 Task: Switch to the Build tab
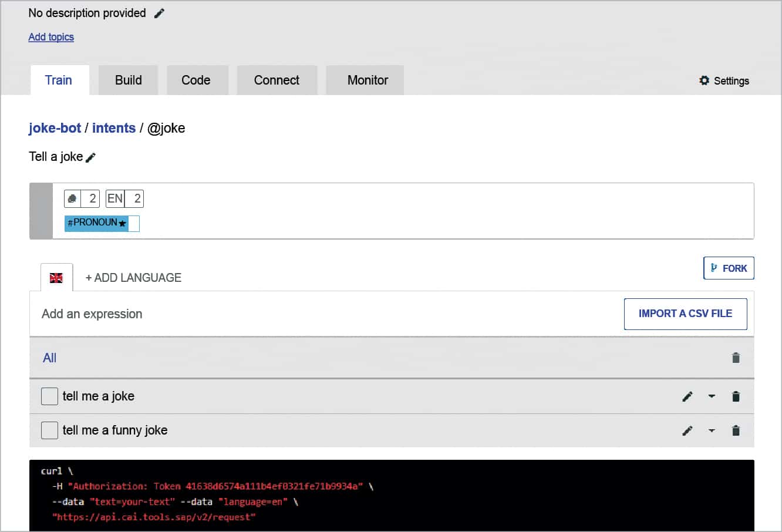point(127,80)
